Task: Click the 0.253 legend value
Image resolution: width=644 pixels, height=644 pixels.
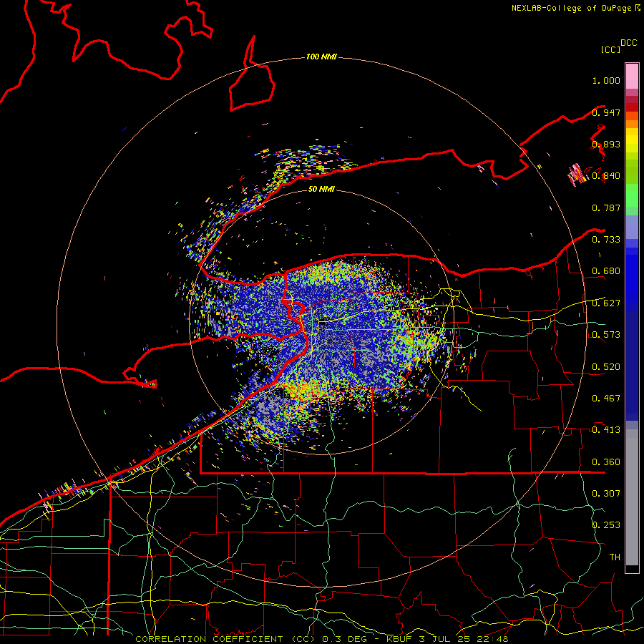Action: (606, 525)
